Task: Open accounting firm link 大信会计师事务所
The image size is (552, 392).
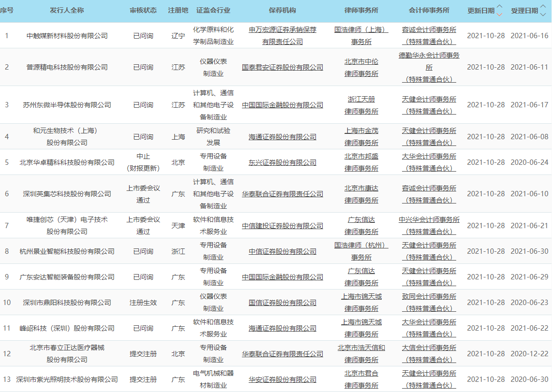Action: [x=429, y=354]
